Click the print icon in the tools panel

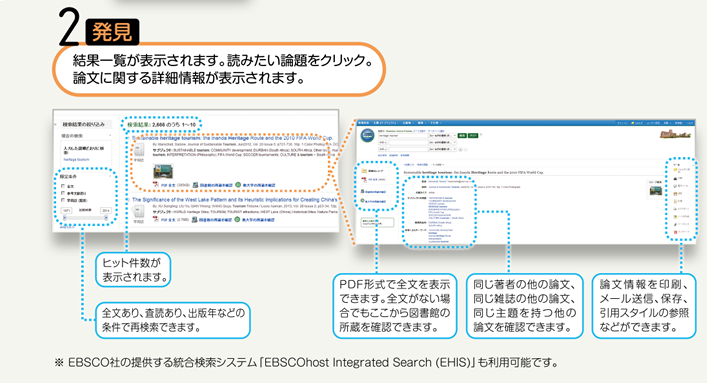pyautogui.click(x=675, y=178)
